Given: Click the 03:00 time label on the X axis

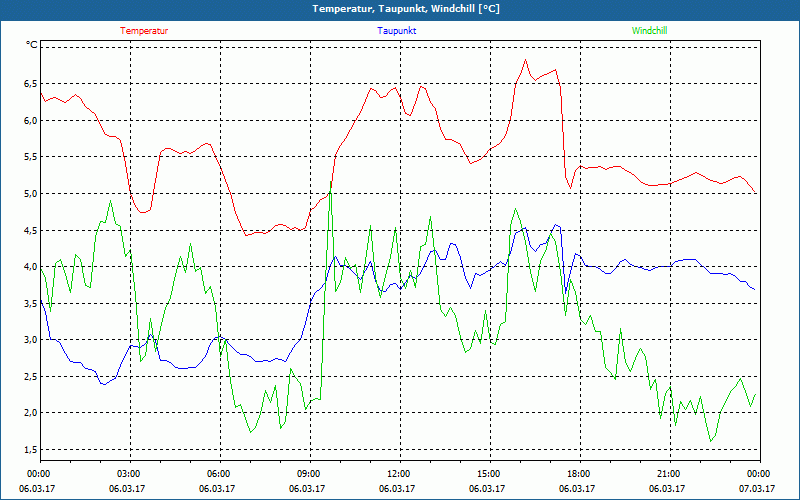Looking at the screenshot, I should tap(130, 474).
